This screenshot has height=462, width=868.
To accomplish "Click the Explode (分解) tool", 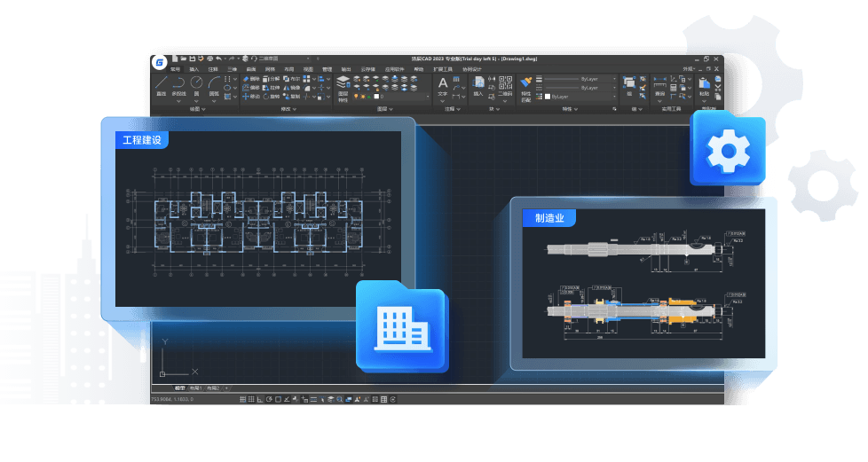I will tap(272, 79).
